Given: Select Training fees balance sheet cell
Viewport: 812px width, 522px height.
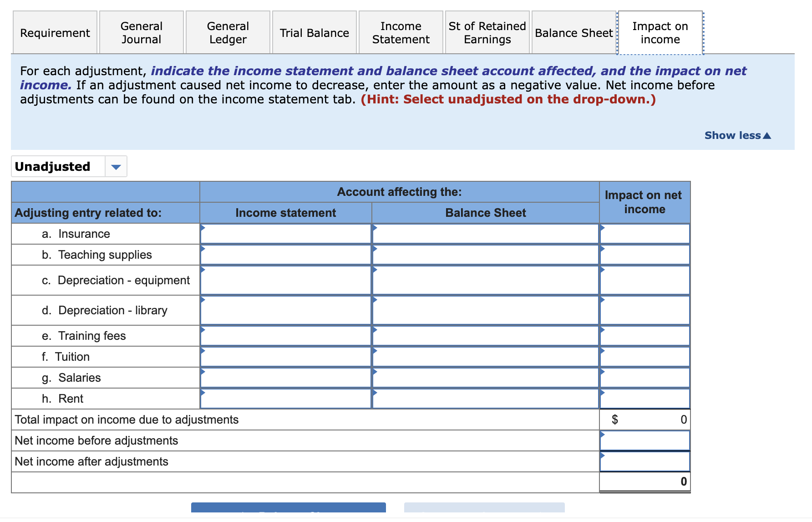Looking at the screenshot, I should [x=486, y=336].
